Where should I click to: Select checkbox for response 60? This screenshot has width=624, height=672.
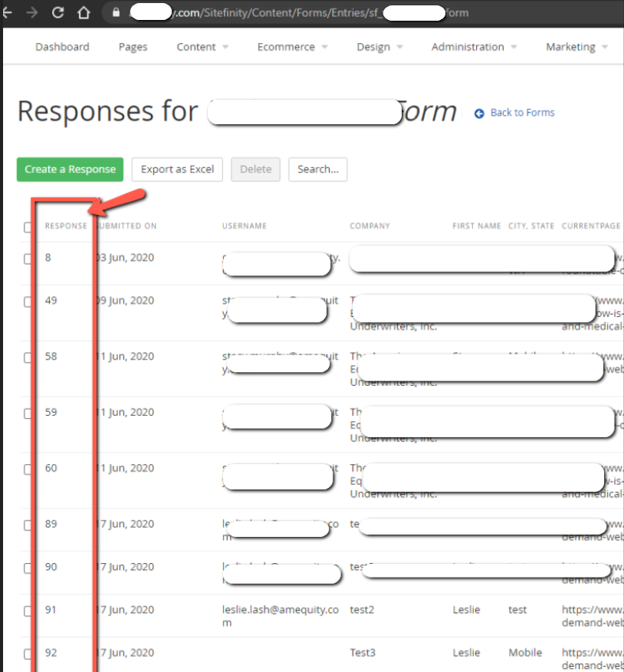[28, 469]
